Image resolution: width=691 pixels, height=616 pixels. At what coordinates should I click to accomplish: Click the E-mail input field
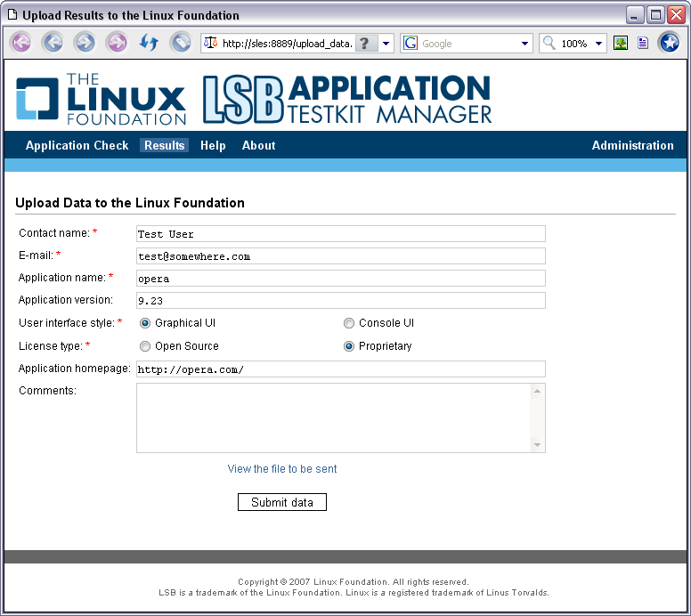(341, 256)
